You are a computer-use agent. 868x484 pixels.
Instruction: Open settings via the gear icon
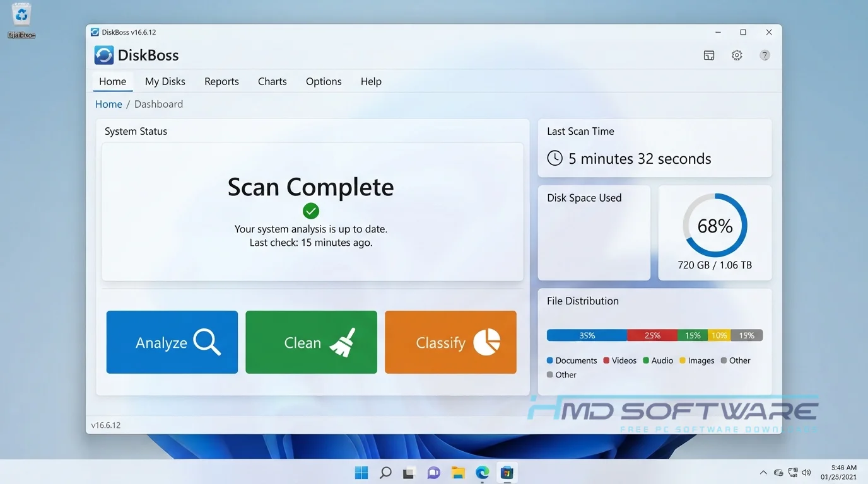737,55
